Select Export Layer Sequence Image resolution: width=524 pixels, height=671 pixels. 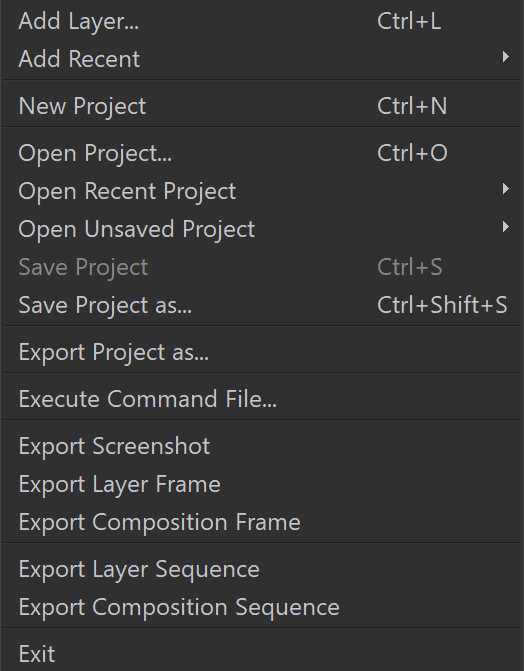coord(262,569)
